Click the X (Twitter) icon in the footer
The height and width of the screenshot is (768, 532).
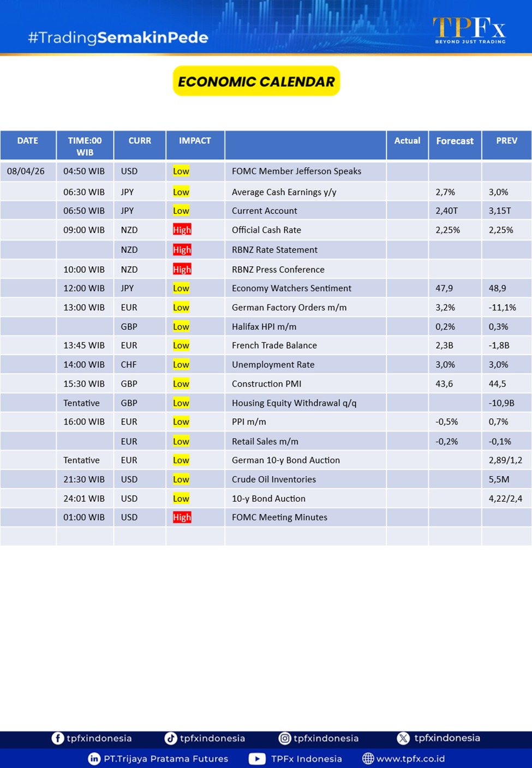(403, 738)
